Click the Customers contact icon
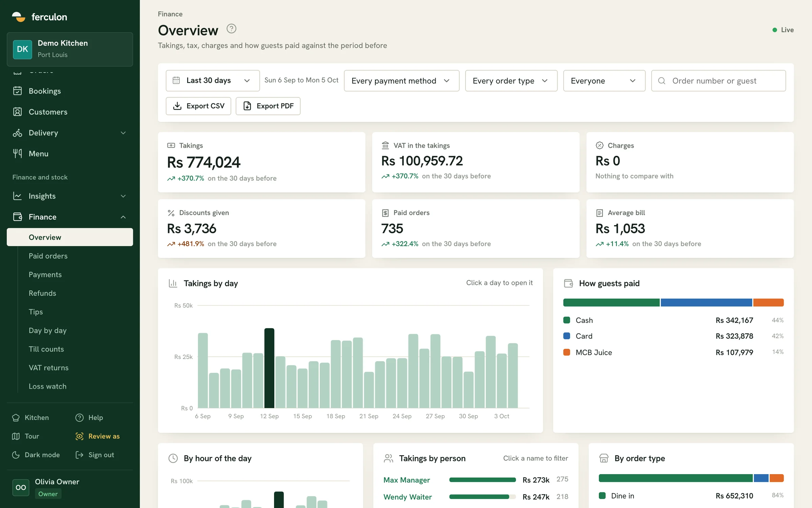The width and height of the screenshot is (812, 508). pos(17,112)
